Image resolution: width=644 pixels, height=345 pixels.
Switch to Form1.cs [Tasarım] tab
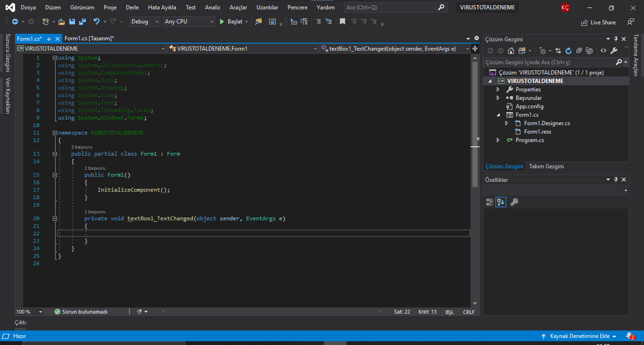click(89, 38)
